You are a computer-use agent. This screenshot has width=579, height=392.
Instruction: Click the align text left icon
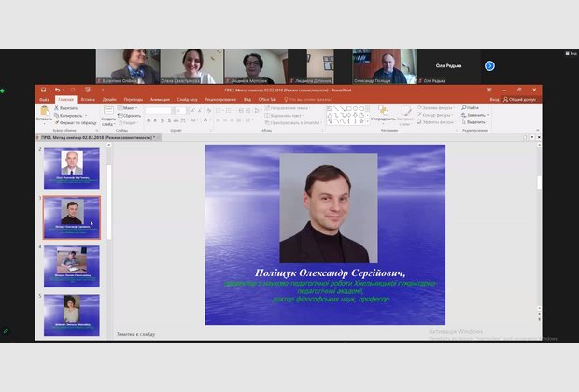[218, 120]
